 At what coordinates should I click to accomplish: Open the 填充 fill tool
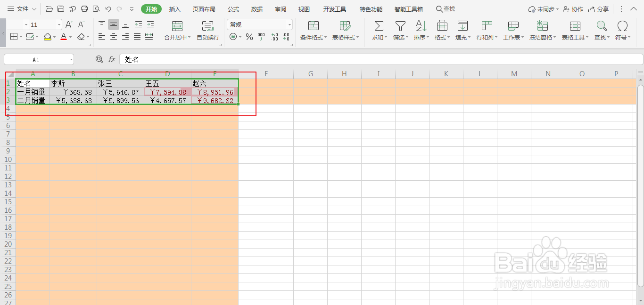(x=462, y=31)
